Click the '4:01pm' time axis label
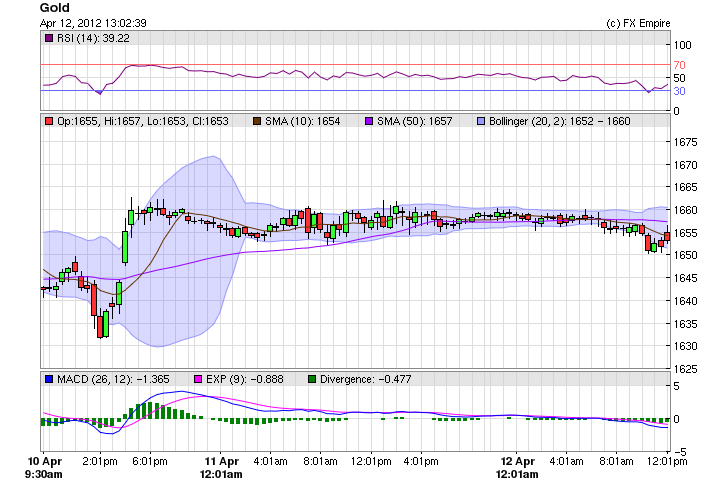 point(421,461)
